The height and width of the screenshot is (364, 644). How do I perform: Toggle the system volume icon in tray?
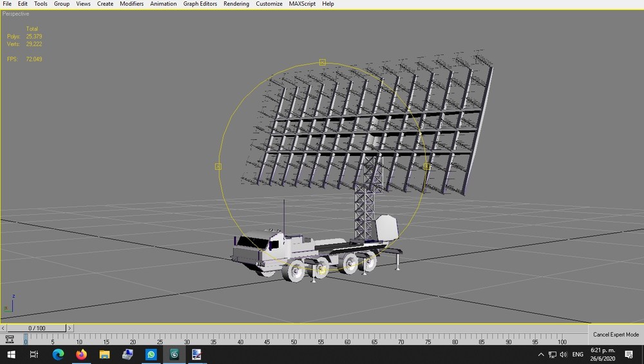point(563,354)
